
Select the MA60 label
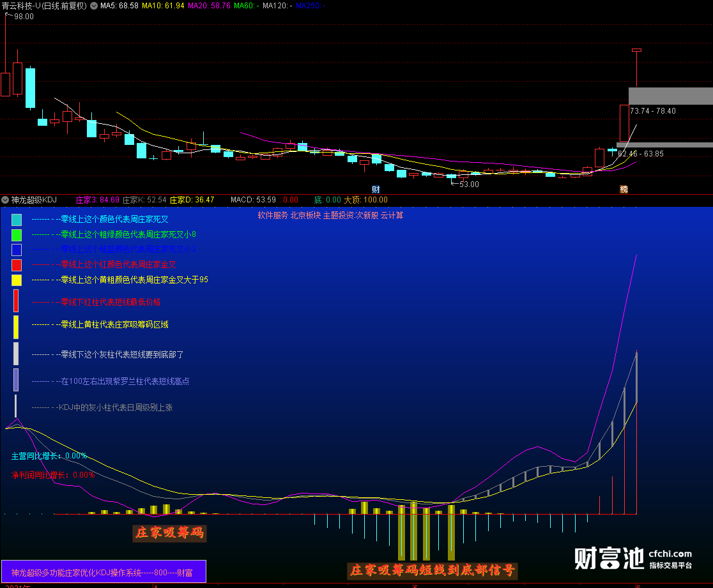(247, 6)
